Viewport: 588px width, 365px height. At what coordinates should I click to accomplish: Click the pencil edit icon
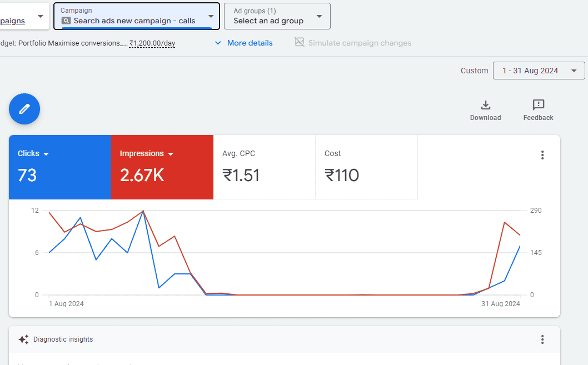pyautogui.click(x=24, y=109)
